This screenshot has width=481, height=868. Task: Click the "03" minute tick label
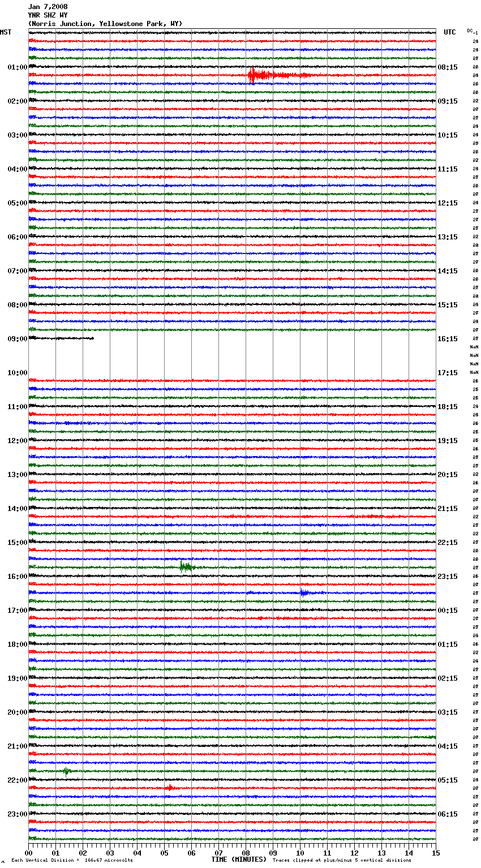[x=110, y=853]
